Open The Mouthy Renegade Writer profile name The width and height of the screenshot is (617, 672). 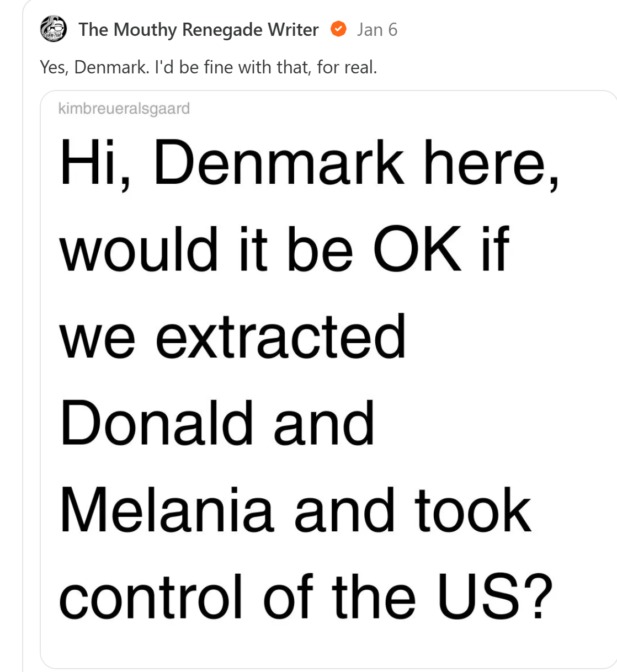point(198,29)
